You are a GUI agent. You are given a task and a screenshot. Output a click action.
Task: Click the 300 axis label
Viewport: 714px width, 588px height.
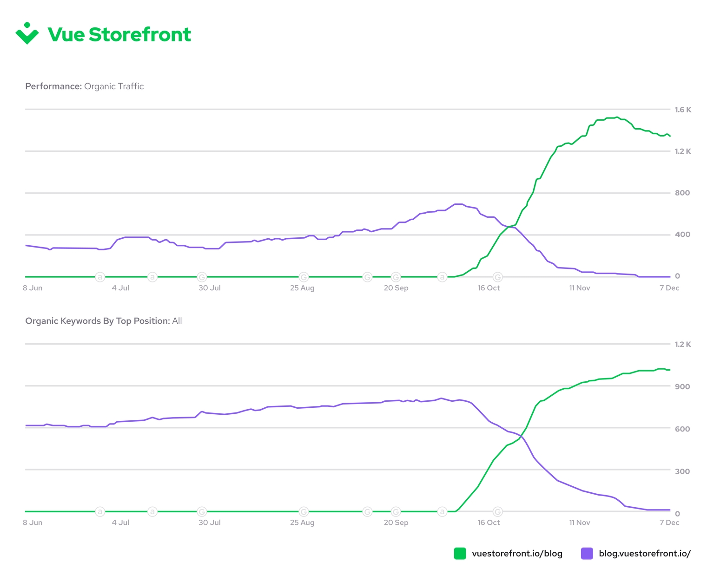682,471
